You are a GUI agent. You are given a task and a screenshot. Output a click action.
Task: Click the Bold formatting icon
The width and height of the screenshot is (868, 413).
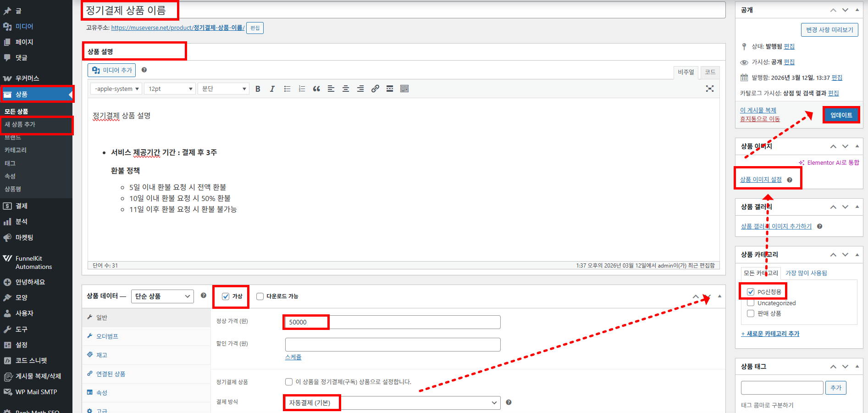(258, 89)
